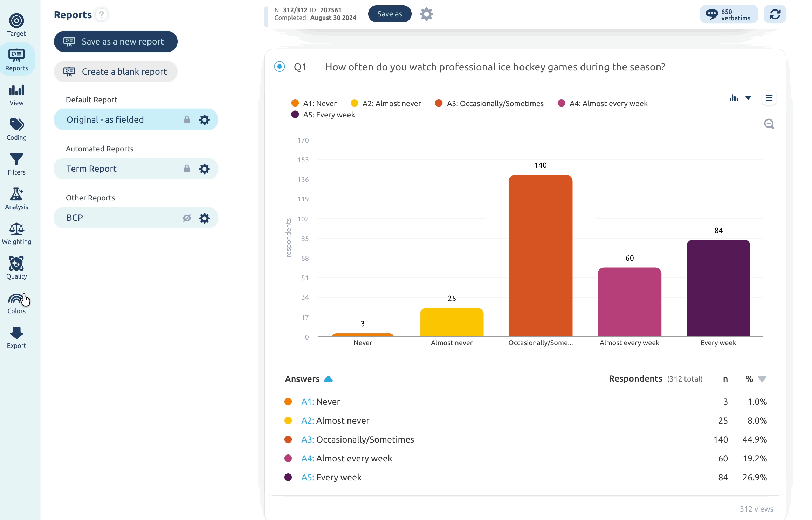Image resolution: width=812 pixels, height=520 pixels.
Task: Click the Reports help question mark
Action: pos(102,15)
